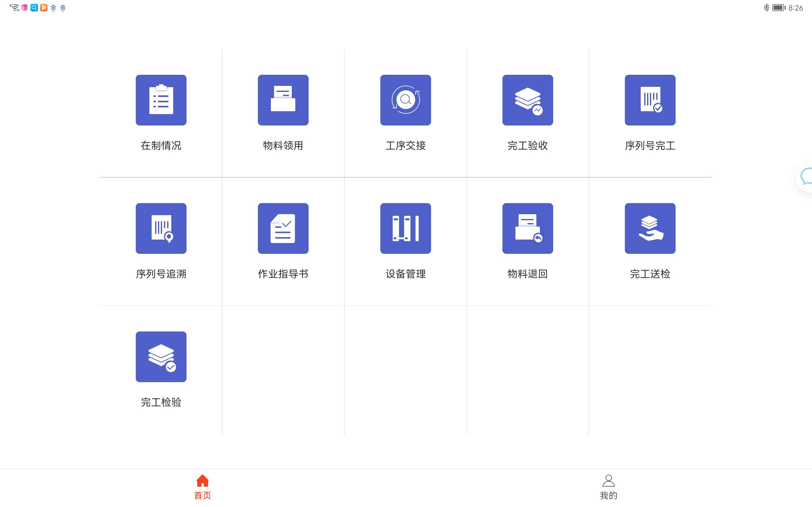Screen dimensions: 812x507
Task: Click the 设备管理 text label
Action: coord(405,274)
